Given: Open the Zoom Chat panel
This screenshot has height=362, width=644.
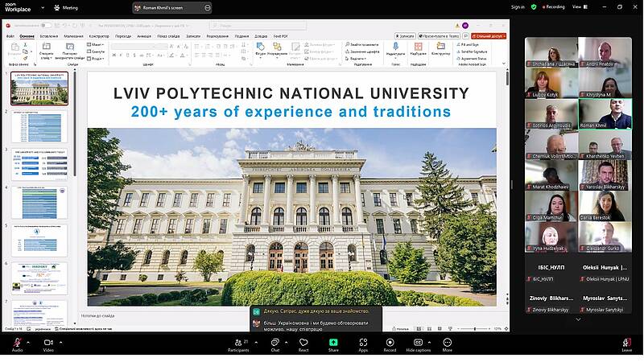Looking at the screenshot, I should tap(275, 344).
